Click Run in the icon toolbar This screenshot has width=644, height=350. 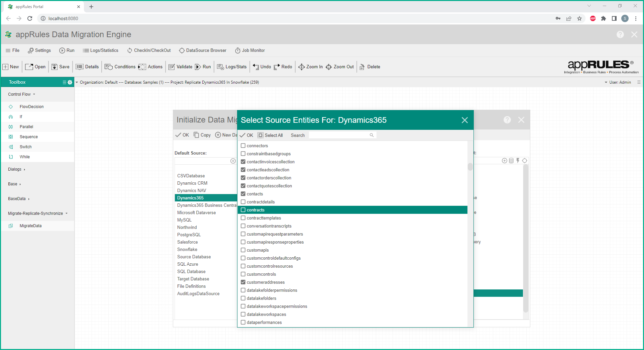point(203,67)
